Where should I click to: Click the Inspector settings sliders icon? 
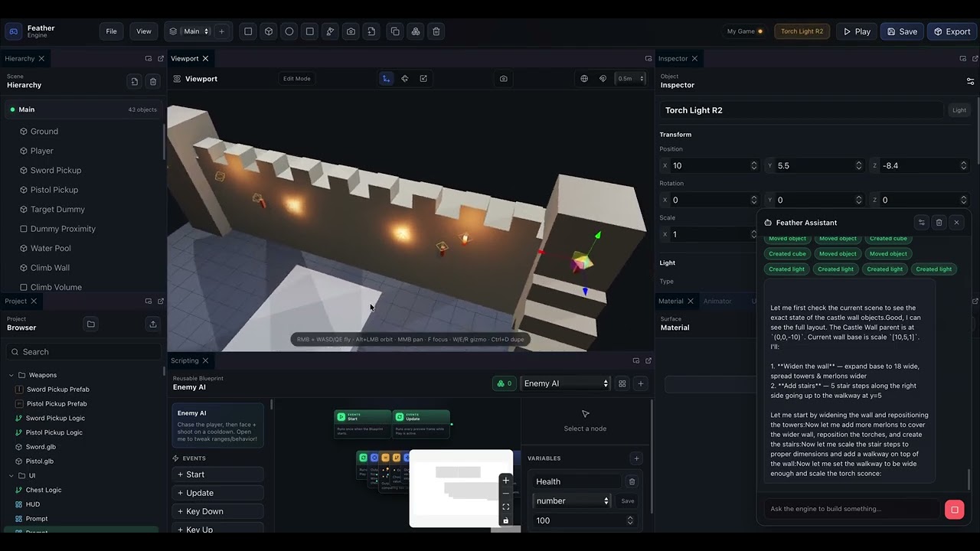(x=970, y=81)
